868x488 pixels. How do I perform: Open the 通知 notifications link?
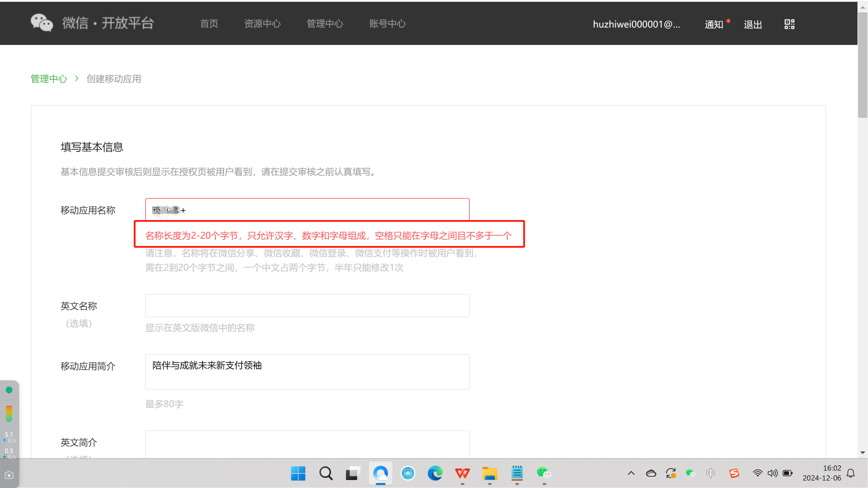[714, 24]
